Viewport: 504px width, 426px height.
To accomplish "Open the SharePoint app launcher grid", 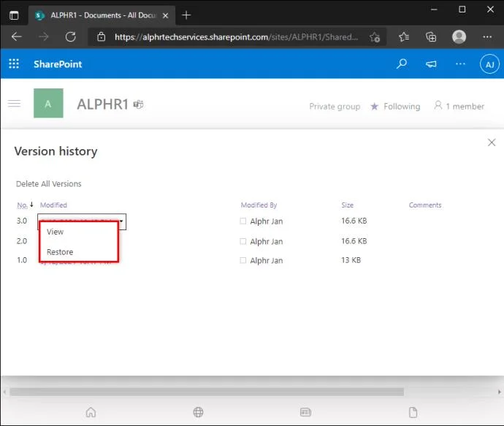I will tap(14, 64).
